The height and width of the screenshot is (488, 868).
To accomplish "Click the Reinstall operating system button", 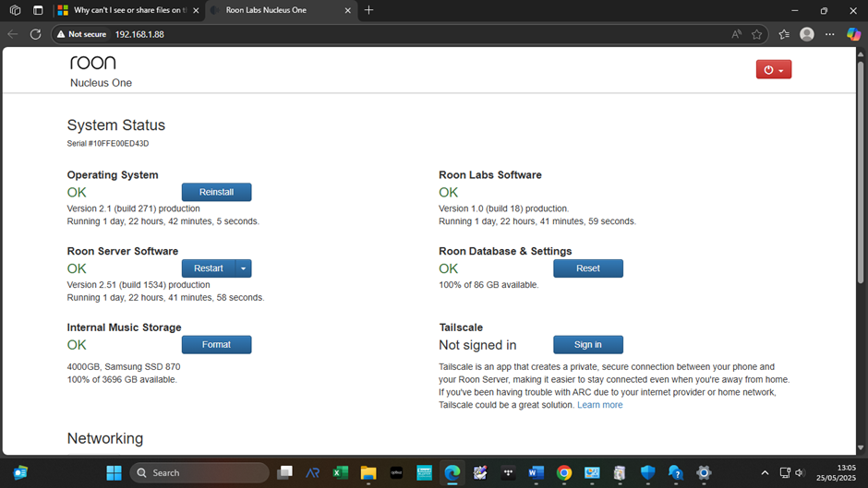I will (x=216, y=192).
